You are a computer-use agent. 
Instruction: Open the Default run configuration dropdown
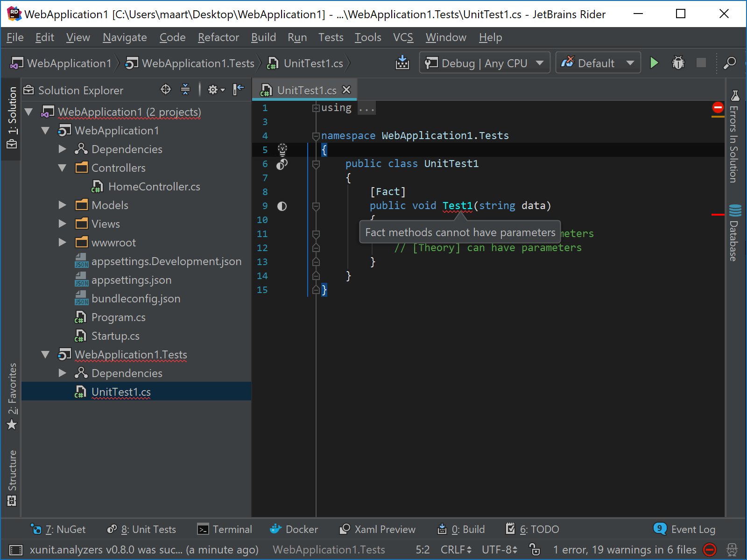point(598,63)
